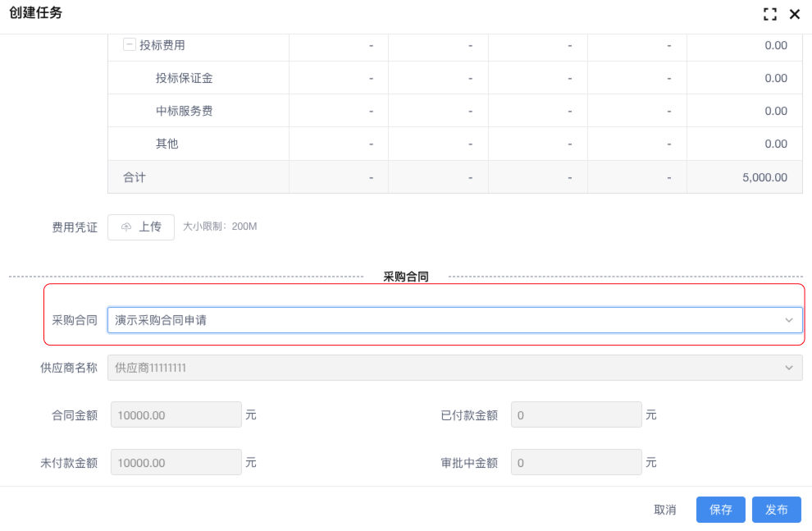The width and height of the screenshot is (812, 531).
Task: Click the 采购合同 dropdown arrow
Action: tap(789, 320)
